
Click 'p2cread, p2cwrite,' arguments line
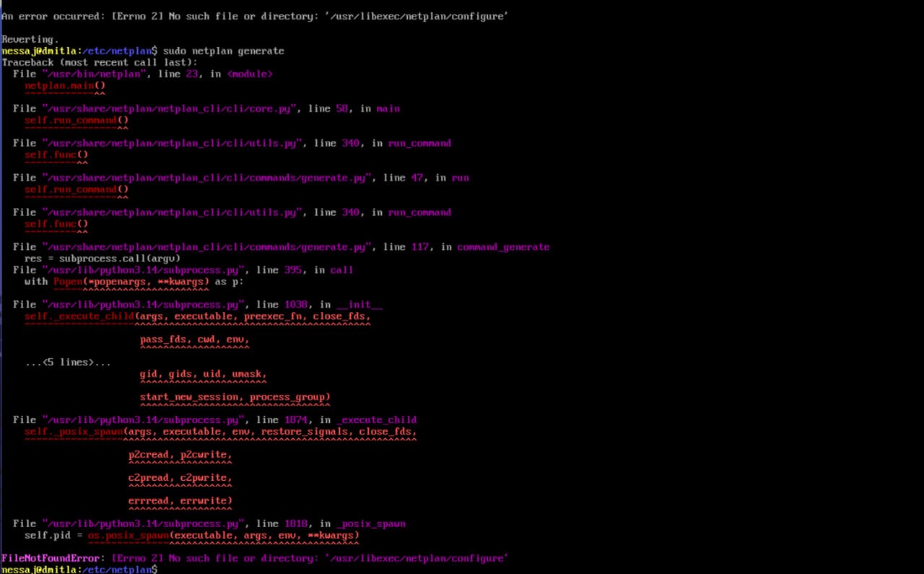[180, 455]
